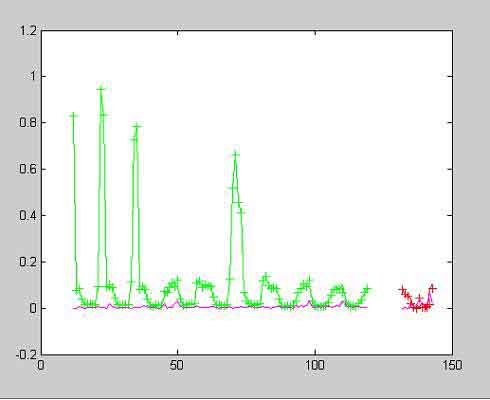Click the y-axis label 0.4
This screenshot has height=400, width=490.
[28, 215]
